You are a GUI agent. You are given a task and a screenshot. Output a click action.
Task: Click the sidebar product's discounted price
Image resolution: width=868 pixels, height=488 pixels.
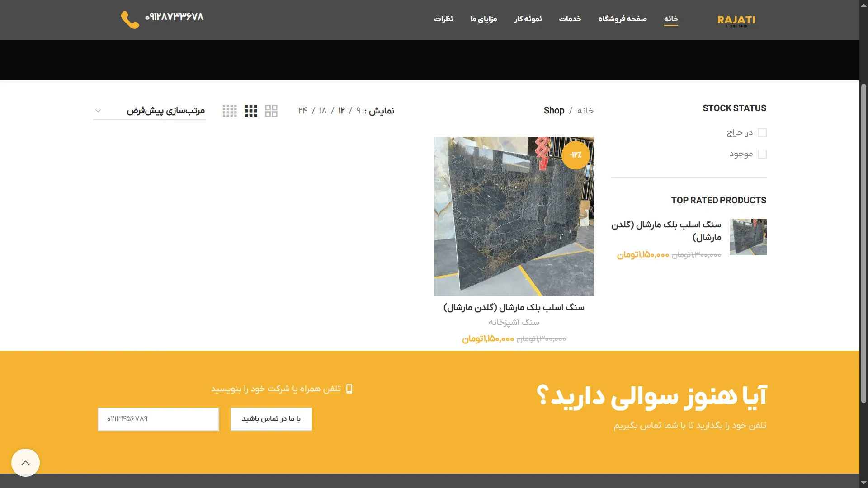pos(643,255)
